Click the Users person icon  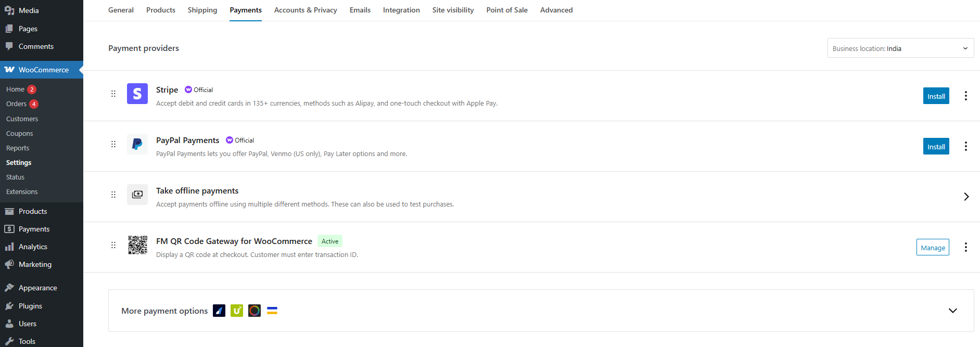tap(9, 324)
